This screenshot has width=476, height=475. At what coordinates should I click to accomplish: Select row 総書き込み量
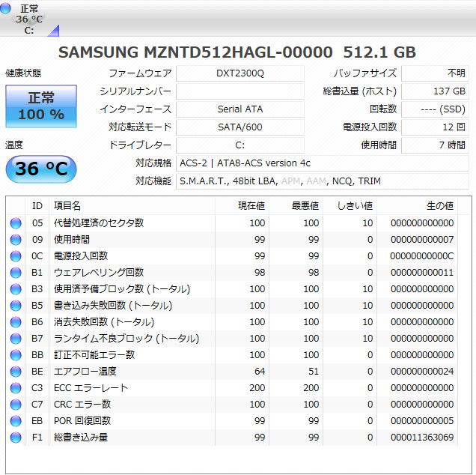232,438
